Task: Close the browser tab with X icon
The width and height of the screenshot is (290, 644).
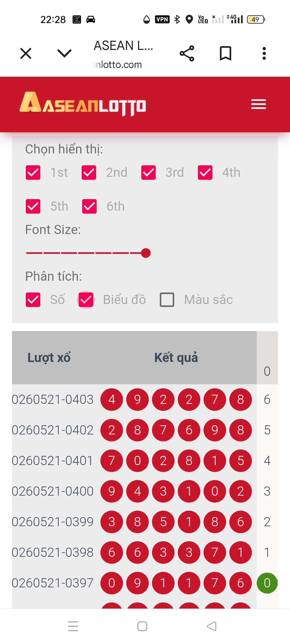Action: (26, 53)
